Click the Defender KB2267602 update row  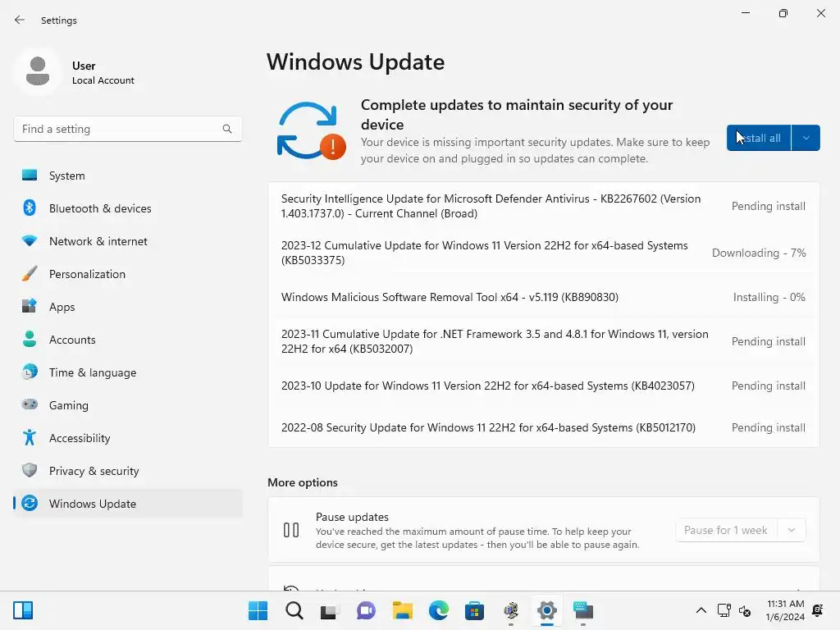(x=543, y=206)
